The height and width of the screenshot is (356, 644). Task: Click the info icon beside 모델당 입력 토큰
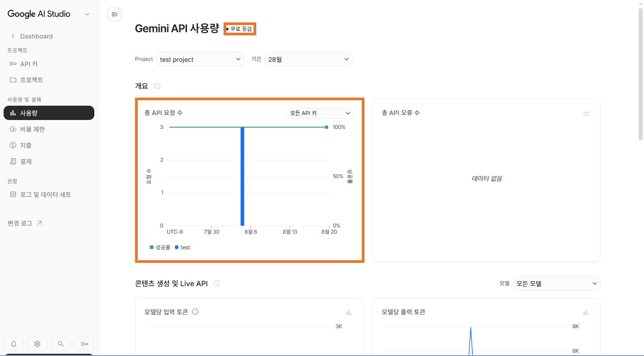point(195,312)
